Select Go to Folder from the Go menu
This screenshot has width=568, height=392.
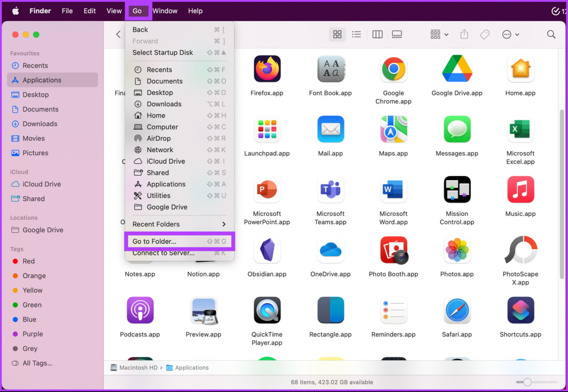click(x=179, y=241)
